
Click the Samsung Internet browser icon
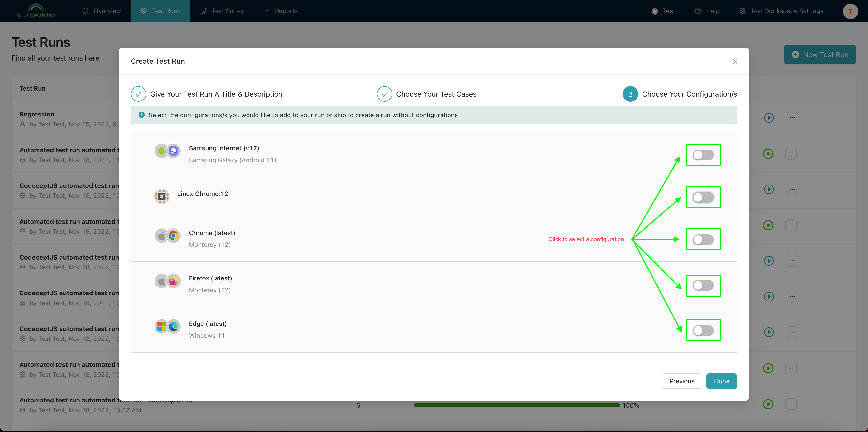coord(174,151)
